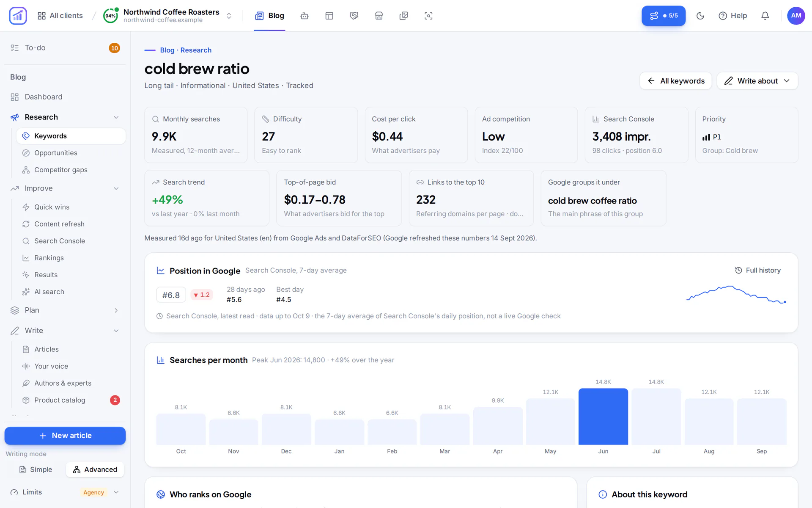
Task: Select the Blog tab
Action: 269,16
